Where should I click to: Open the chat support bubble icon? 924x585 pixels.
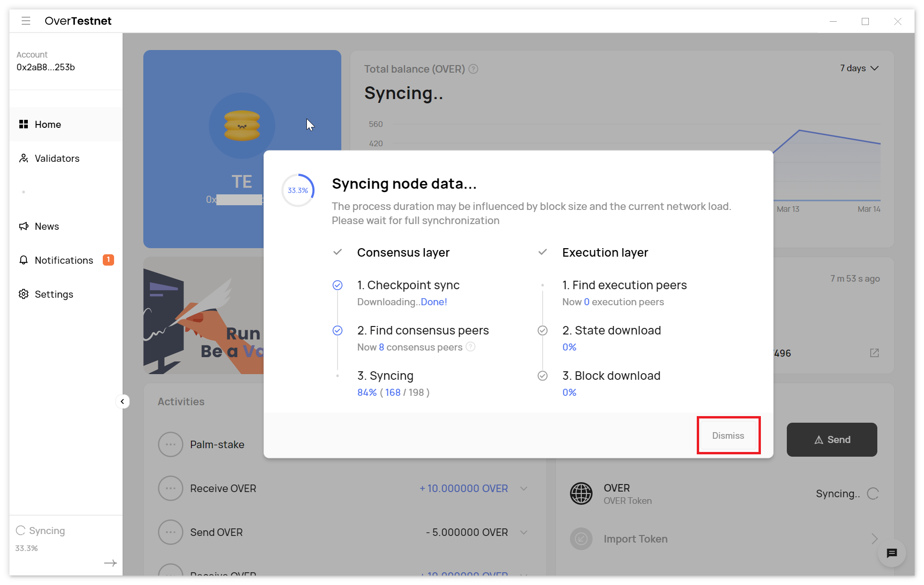[x=891, y=553]
